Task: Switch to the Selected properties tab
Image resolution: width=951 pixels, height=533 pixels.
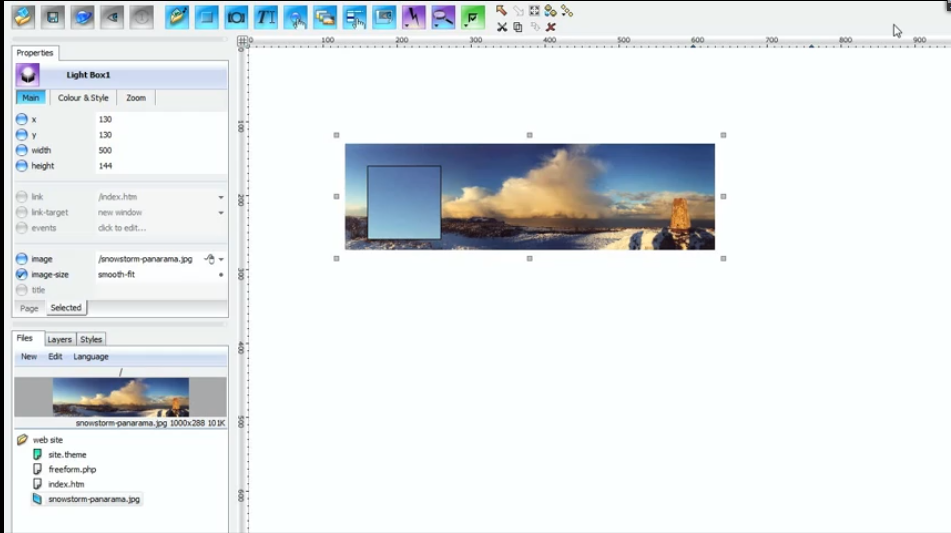Action: [x=66, y=307]
